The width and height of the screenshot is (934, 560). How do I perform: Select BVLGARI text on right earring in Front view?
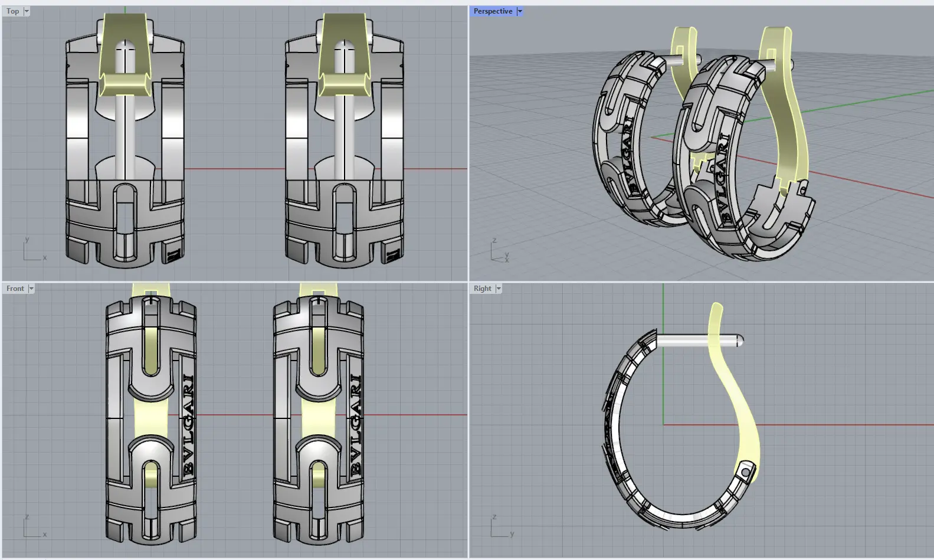pyautogui.click(x=356, y=425)
